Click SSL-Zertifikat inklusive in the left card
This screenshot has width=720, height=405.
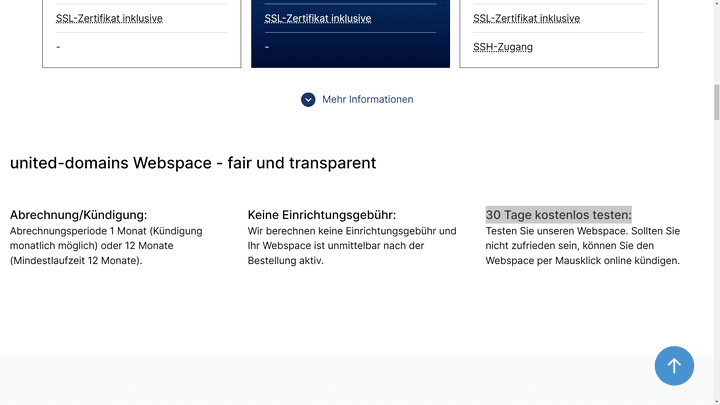click(109, 18)
